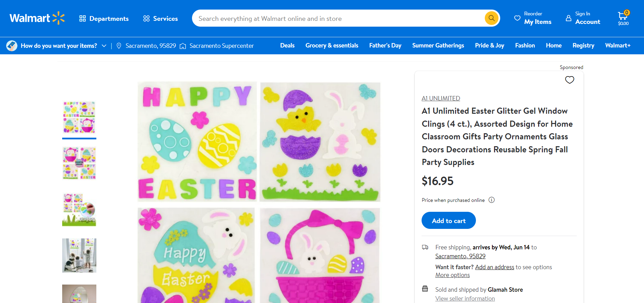Click the yellow search magnifier button
Viewport: 644px width, 303px height.
coord(491,18)
